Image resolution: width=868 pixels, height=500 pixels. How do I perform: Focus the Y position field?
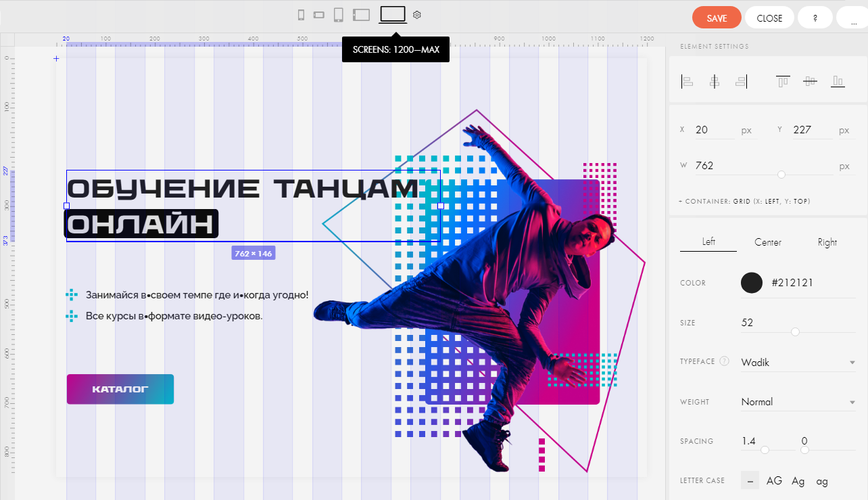813,130
